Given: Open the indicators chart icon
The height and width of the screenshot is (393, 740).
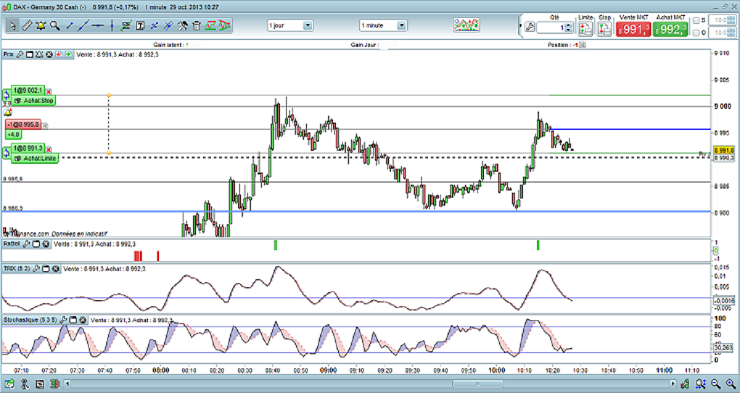Looking at the screenshot, I should click(x=466, y=25).
